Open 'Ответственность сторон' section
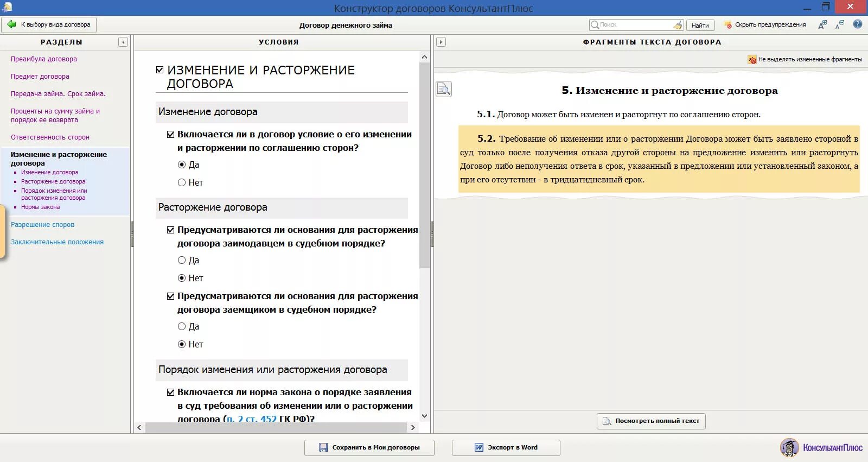The width and height of the screenshot is (868, 462). (50, 137)
